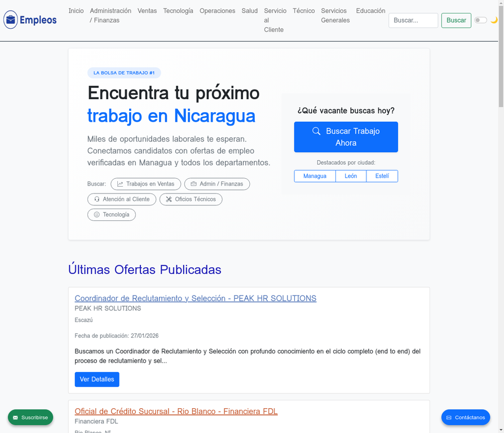Open the Servicios Generales nav item
This screenshot has height=433, width=504.
pyautogui.click(x=335, y=15)
